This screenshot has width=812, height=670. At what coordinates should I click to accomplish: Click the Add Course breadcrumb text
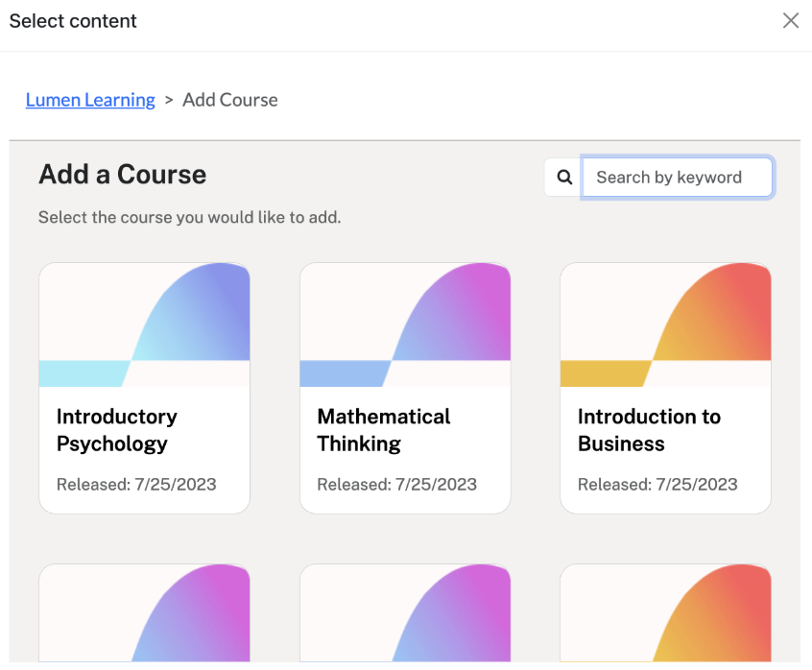[x=230, y=100]
